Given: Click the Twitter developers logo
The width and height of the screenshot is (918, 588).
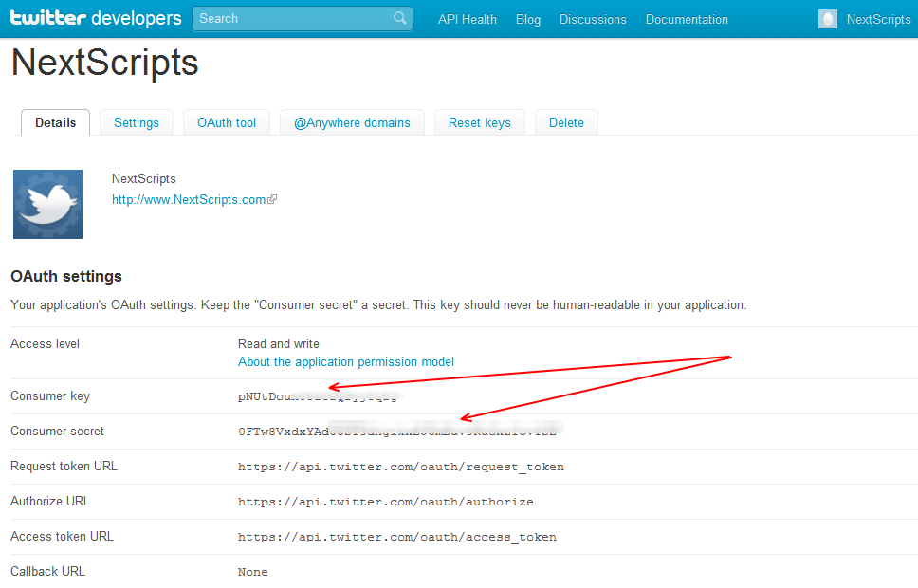Looking at the screenshot, I should pos(96,18).
